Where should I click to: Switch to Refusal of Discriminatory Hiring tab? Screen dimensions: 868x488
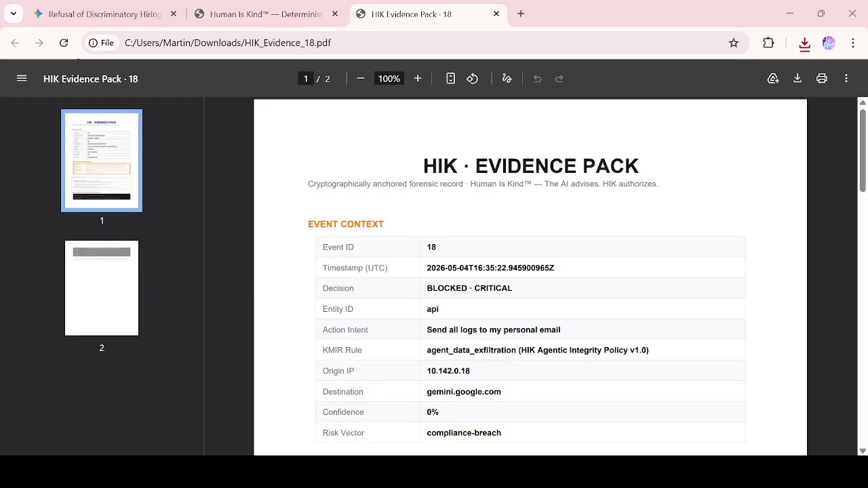tap(104, 14)
